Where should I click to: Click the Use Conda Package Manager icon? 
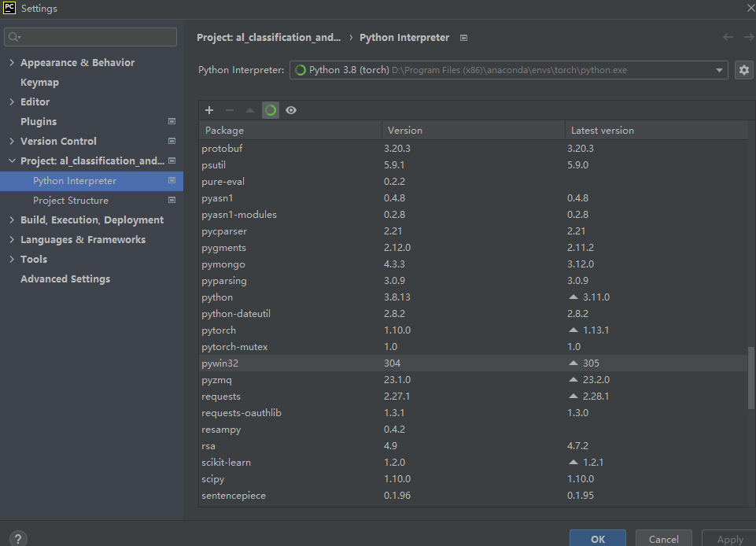(x=270, y=110)
